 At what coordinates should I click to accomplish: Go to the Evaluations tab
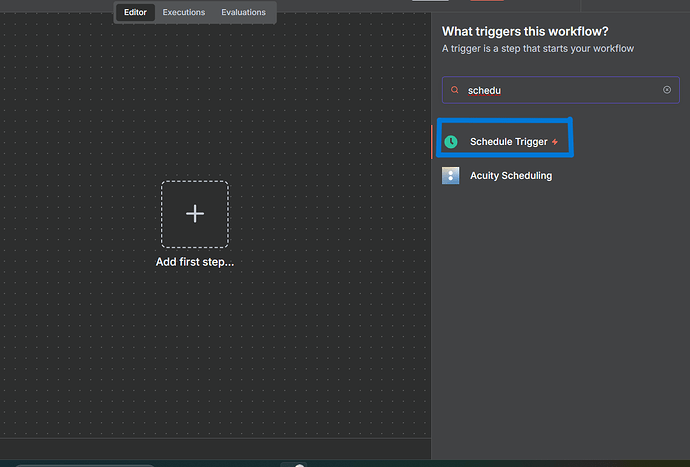point(244,13)
